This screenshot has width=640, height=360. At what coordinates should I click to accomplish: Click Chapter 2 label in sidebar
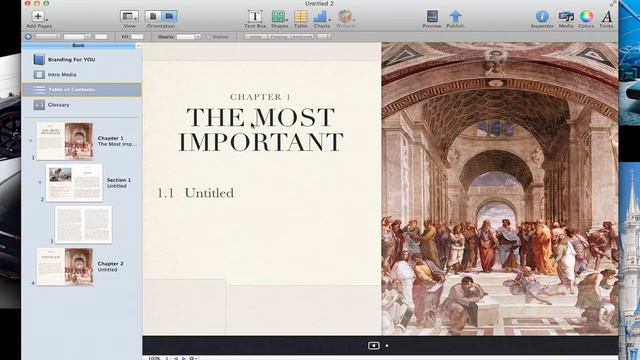coord(110,264)
